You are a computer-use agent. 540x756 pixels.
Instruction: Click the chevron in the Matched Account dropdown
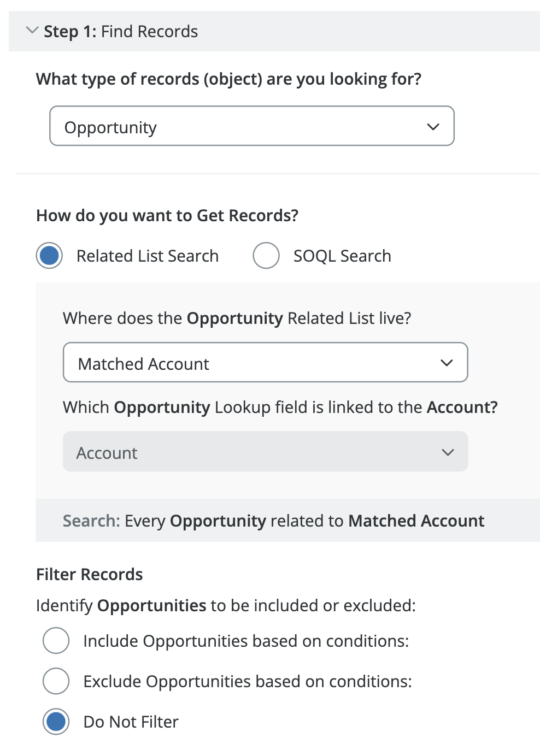(447, 363)
